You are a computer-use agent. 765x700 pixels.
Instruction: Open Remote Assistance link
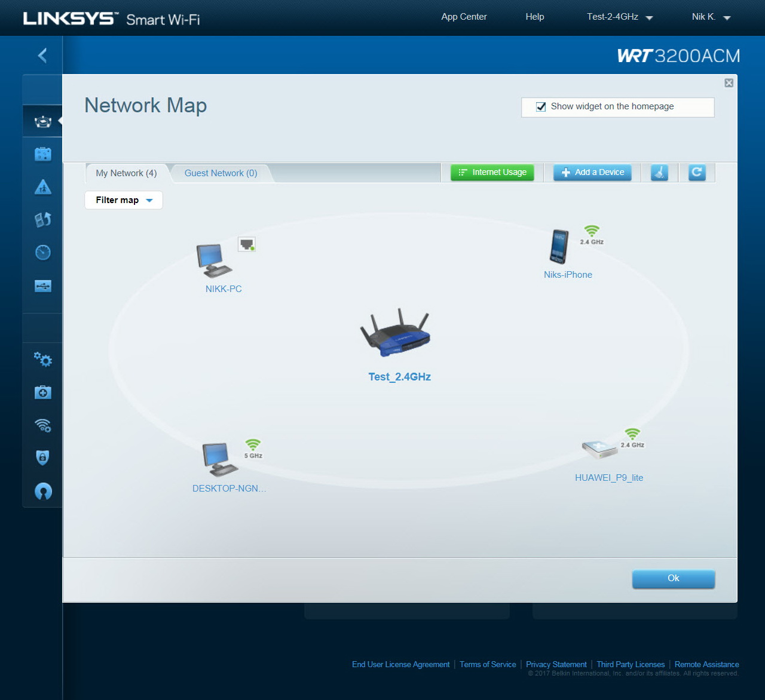[707, 664]
